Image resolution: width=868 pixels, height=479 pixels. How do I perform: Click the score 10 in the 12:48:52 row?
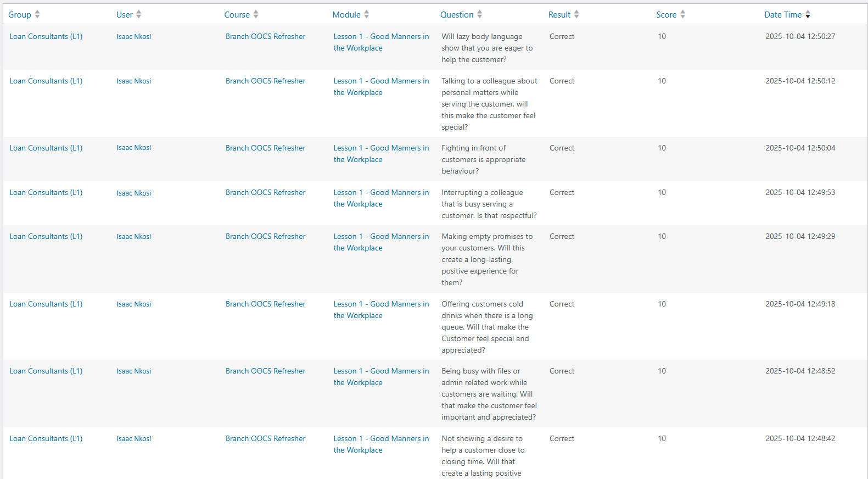662,371
